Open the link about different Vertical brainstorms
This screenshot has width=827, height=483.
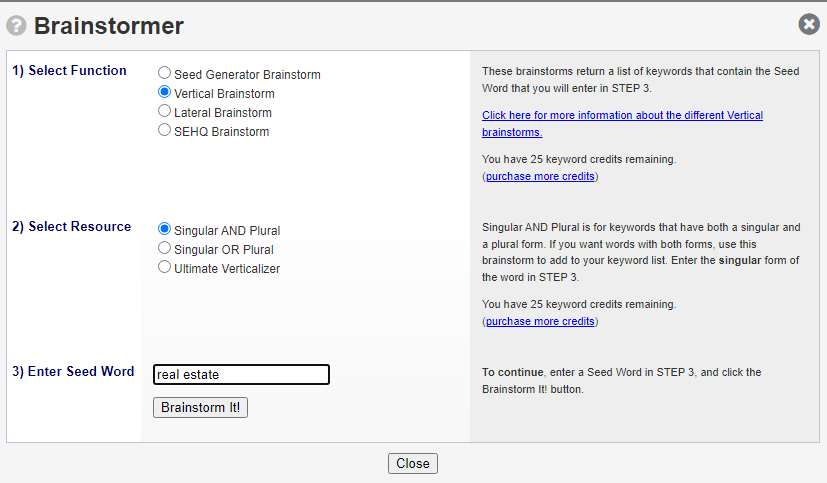[622, 123]
